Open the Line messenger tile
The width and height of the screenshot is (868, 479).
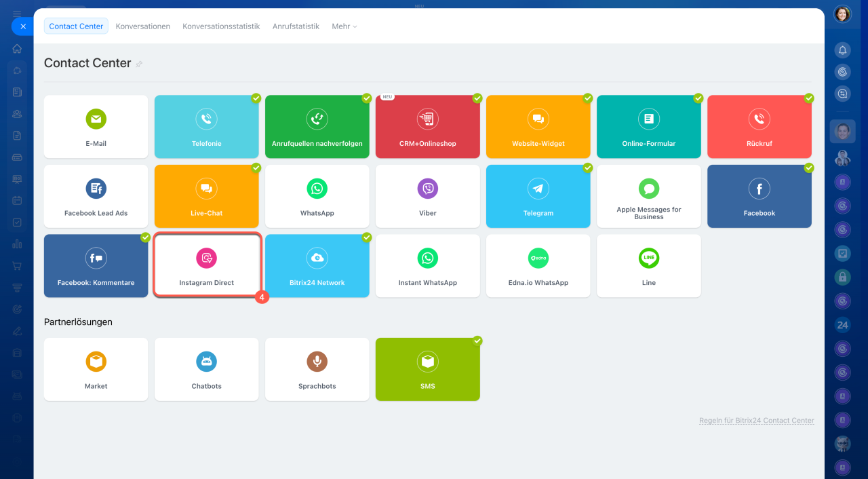click(648, 266)
